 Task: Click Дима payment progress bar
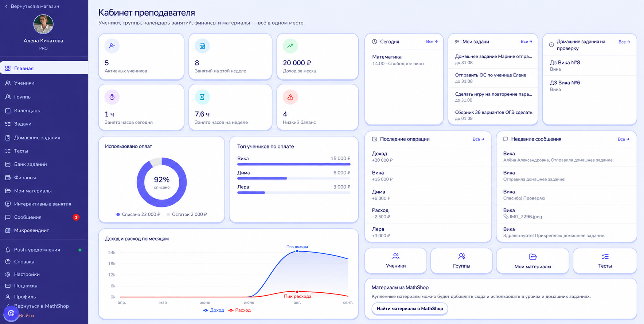pyautogui.click(x=294, y=178)
